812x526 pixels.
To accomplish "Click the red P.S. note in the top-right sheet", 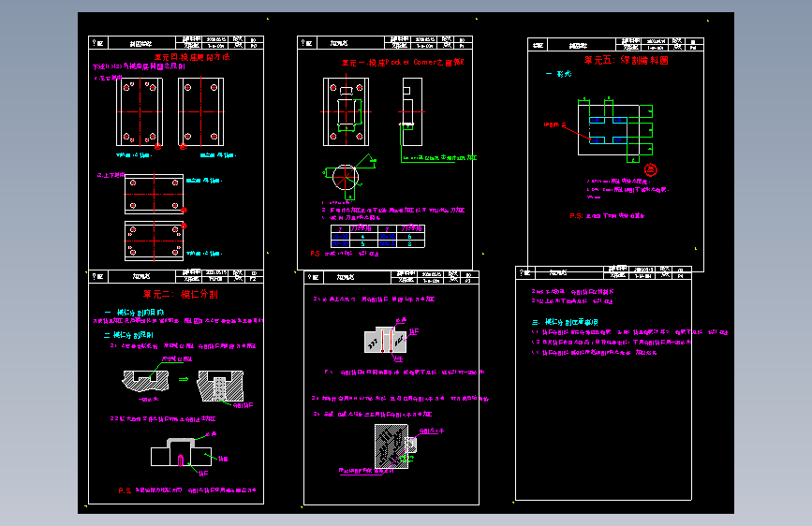I will tap(607, 216).
